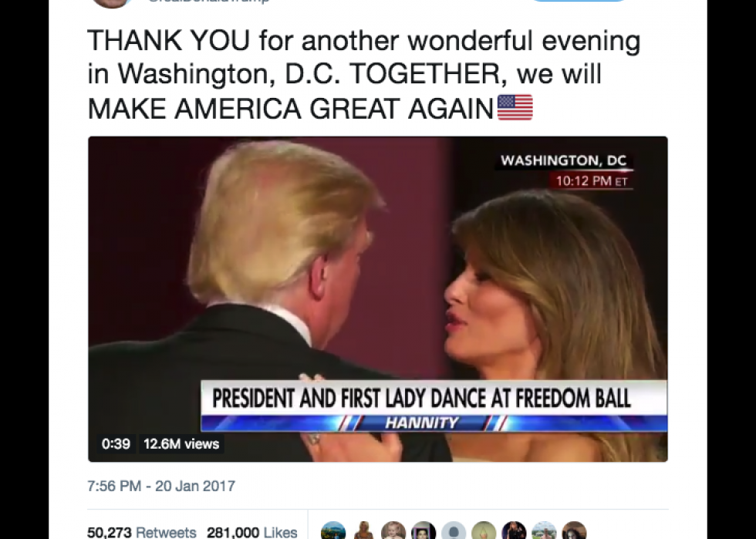The width and height of the screenshot is (756, 539).
Task: Click the tweet text THANK YOU message
Action: coord(364,74)
